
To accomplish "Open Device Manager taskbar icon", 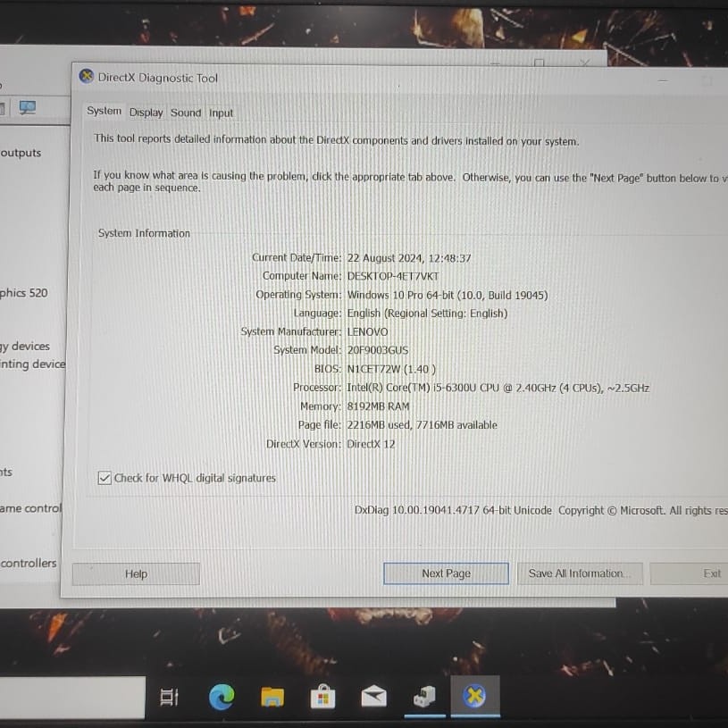I will click(x=425, y=697).
